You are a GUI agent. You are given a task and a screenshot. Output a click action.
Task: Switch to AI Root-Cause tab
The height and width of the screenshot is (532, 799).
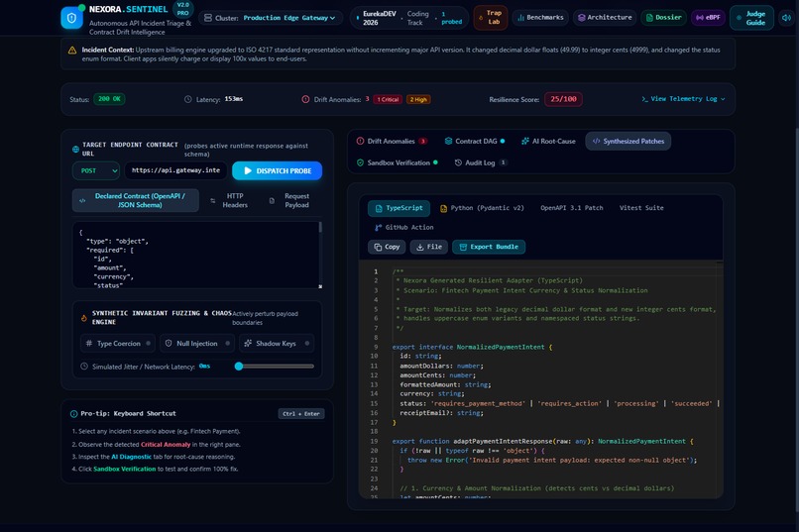click(548, 141)
